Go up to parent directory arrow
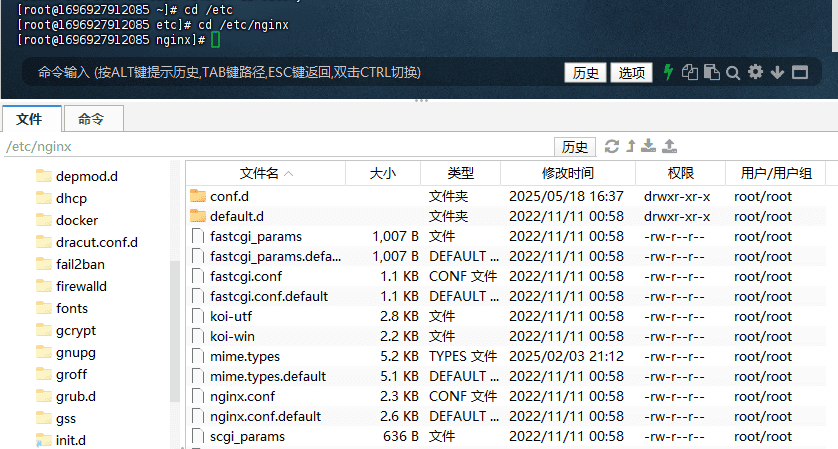Image resolution: width=838 pixels, height=449 pixels. pyautogui.click(x=631, y=146)
